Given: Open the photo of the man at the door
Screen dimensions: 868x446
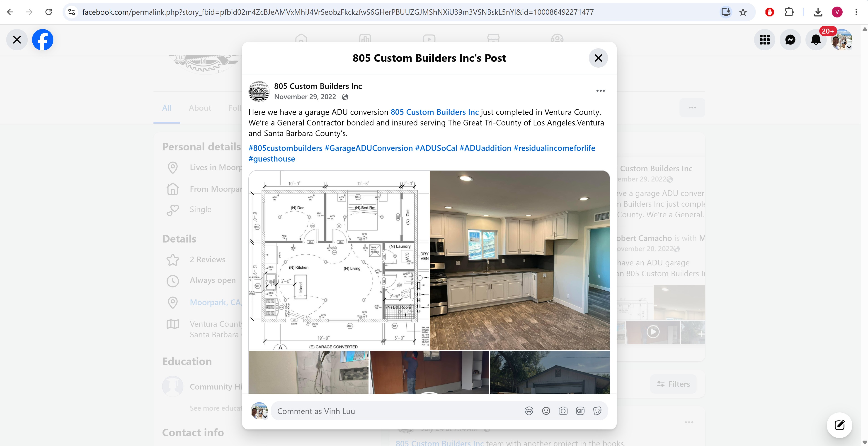Looking at the screenshot, I should click(429, 372).
